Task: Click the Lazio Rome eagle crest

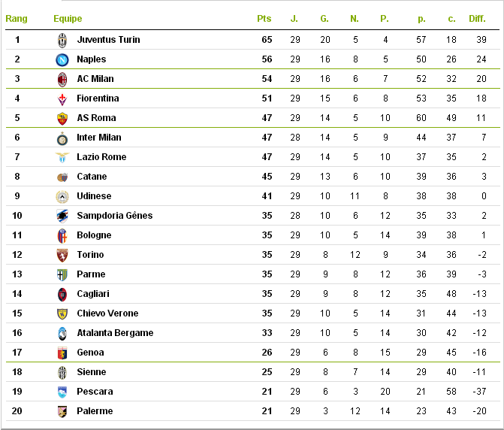Action: tap(62, 157)
